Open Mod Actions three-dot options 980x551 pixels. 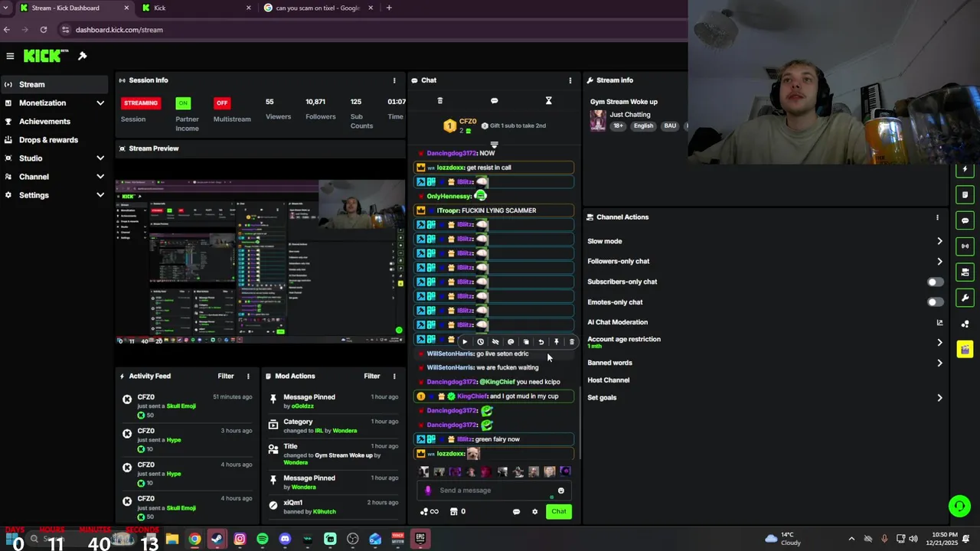tap(394, 377)
